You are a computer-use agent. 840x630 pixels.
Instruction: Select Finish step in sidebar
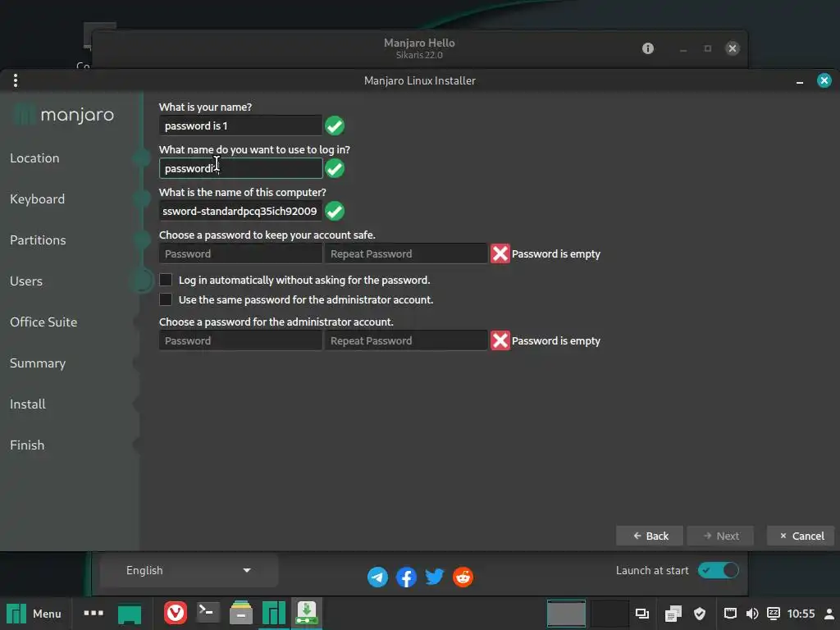27,445
